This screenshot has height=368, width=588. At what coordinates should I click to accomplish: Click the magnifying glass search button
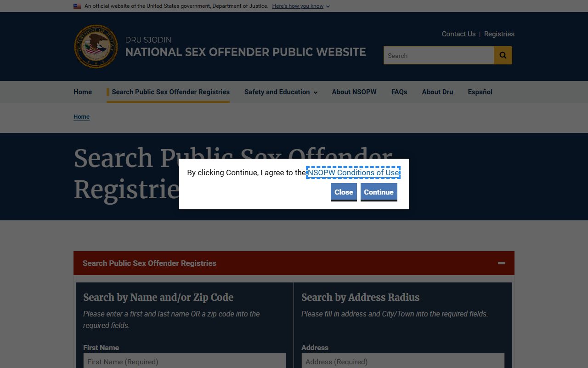pos(503,55)
